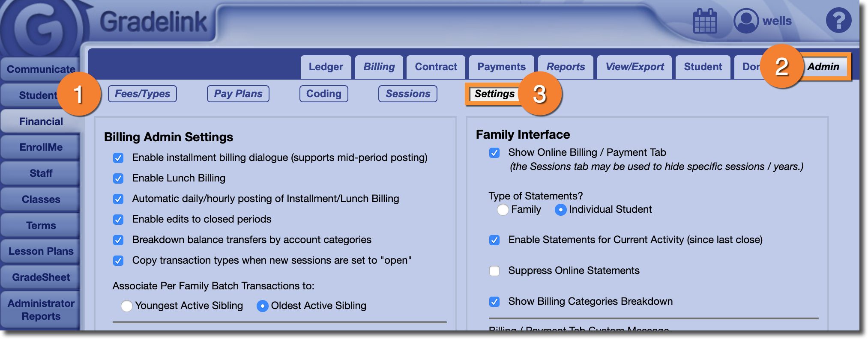868x339 pixels.
Task: Open the View/Export tab
Action: tap(635, 67)
